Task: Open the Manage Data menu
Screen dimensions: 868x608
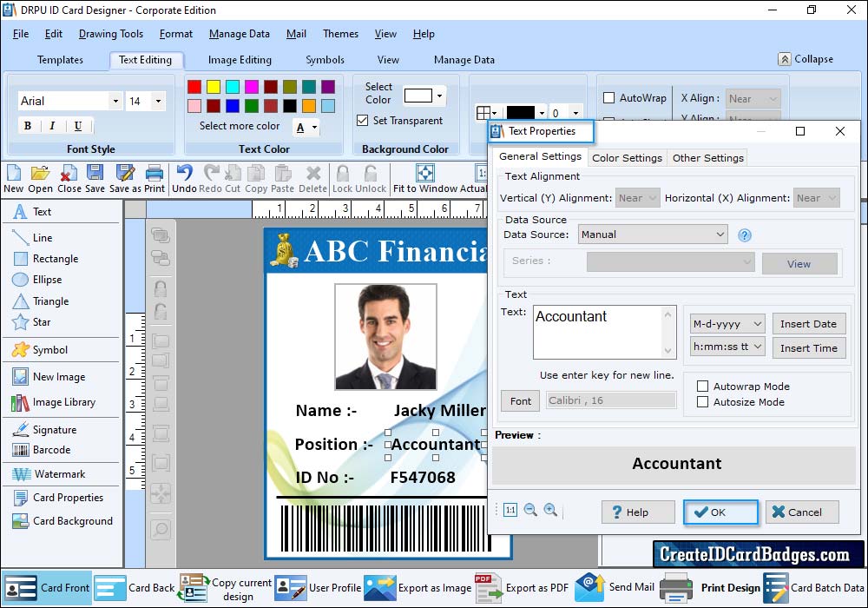Action: pyautogui.click(x=240, y=34)
